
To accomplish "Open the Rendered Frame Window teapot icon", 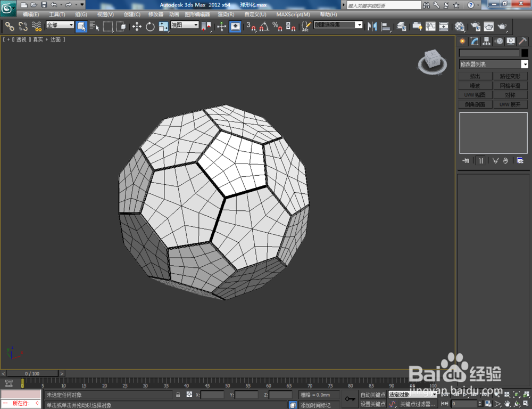I will 488,26.
